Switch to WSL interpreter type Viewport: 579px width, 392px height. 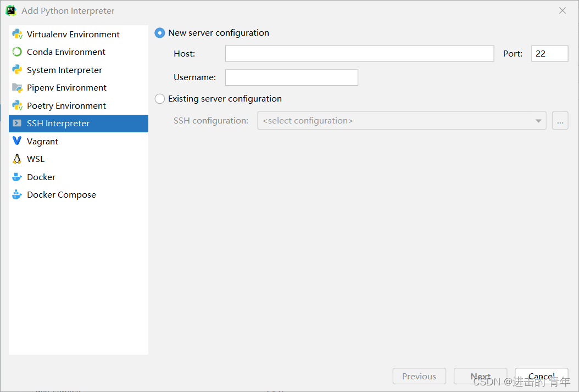pyautogui.click(x=79, y=159)
